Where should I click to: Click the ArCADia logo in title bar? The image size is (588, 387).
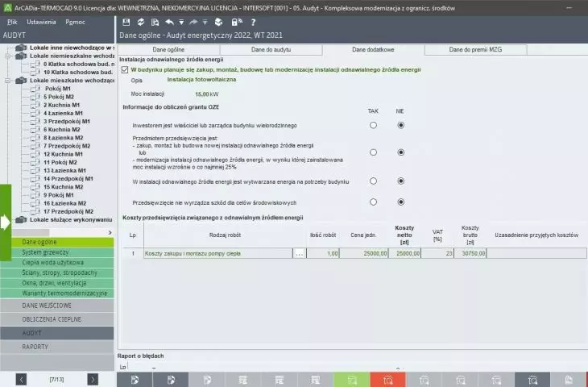7,7
